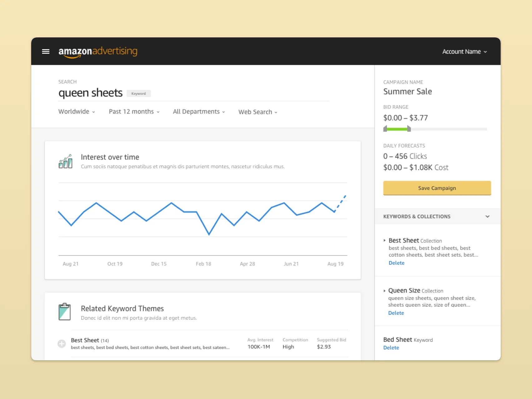Image resolution: width=532 pixels, height=399 pixels.
Task: Click the Aug 21 axis label
Action: pyautogui.click(x=71, y=264)
